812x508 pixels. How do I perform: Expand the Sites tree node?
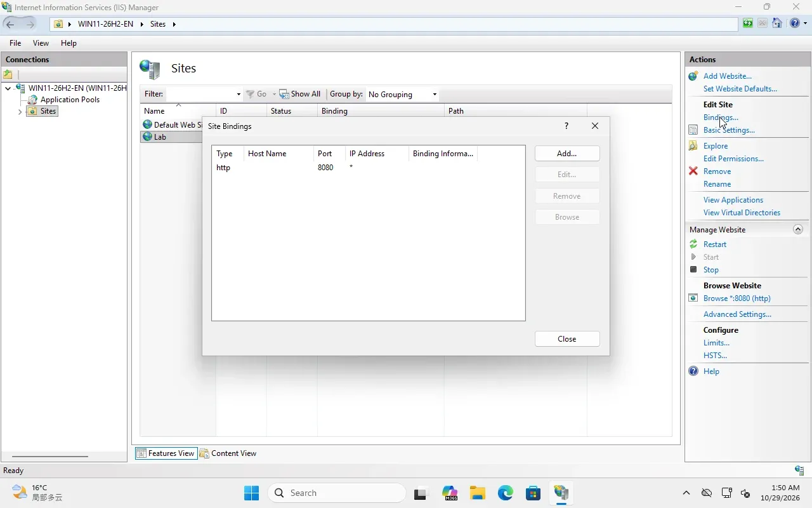tap(20, 112)
